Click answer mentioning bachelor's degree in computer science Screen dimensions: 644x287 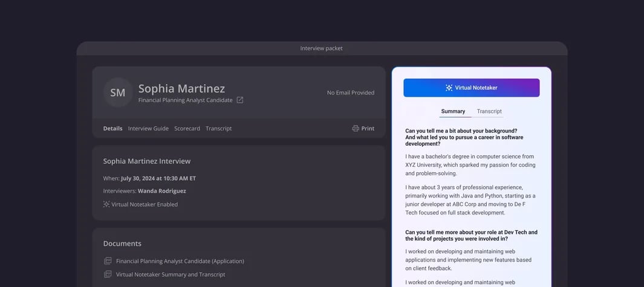470,165
